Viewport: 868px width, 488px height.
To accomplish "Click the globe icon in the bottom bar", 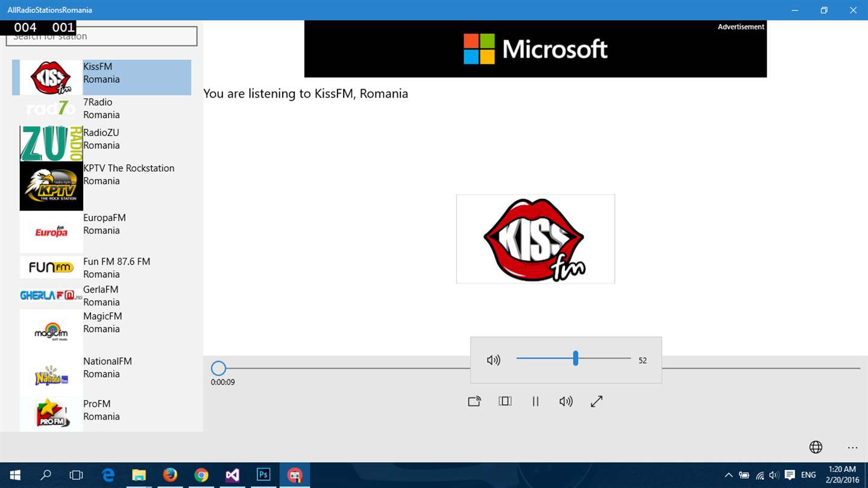I will click(x=816, y=447).
